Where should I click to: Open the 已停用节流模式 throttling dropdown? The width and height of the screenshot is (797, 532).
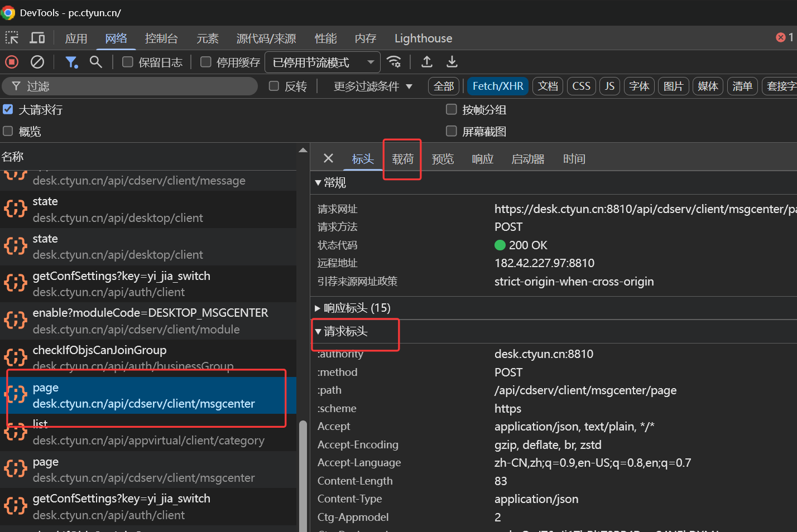point(323,62)
